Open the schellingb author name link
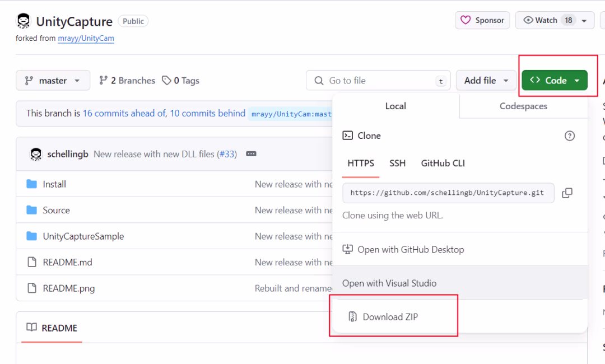The width and height of the screenshot is (605, 364). [68, 154]
